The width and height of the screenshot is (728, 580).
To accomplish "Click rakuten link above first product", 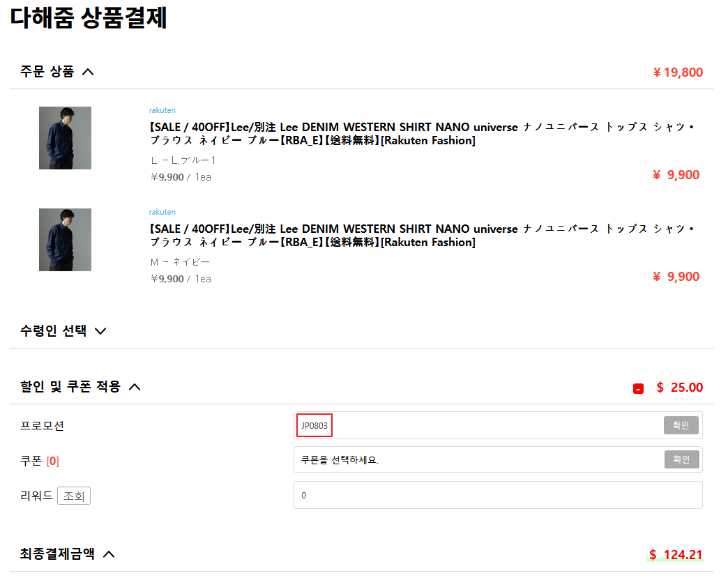I will point(162,110).
